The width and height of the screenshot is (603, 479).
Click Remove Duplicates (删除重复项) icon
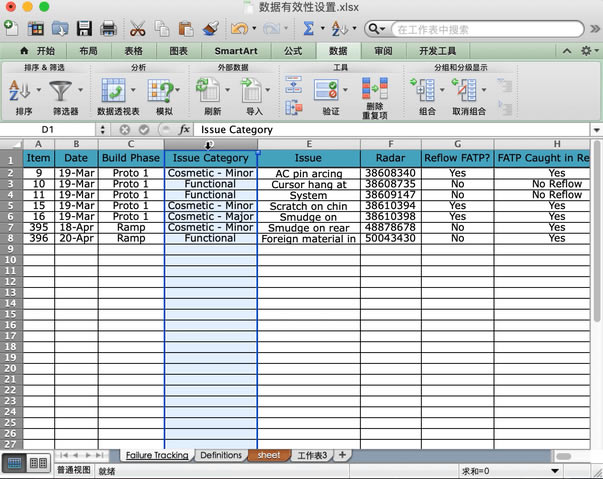[x=375, y=88]
